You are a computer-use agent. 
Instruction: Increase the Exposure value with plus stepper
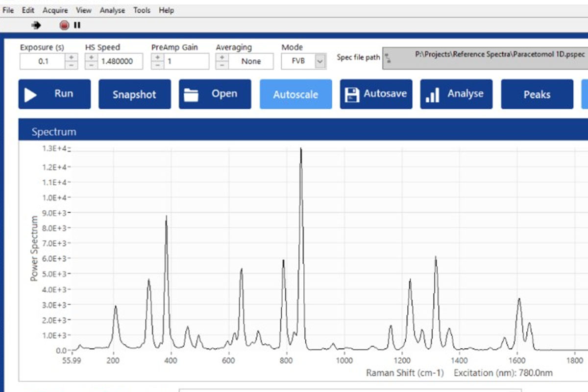click(x=72, y=57)
